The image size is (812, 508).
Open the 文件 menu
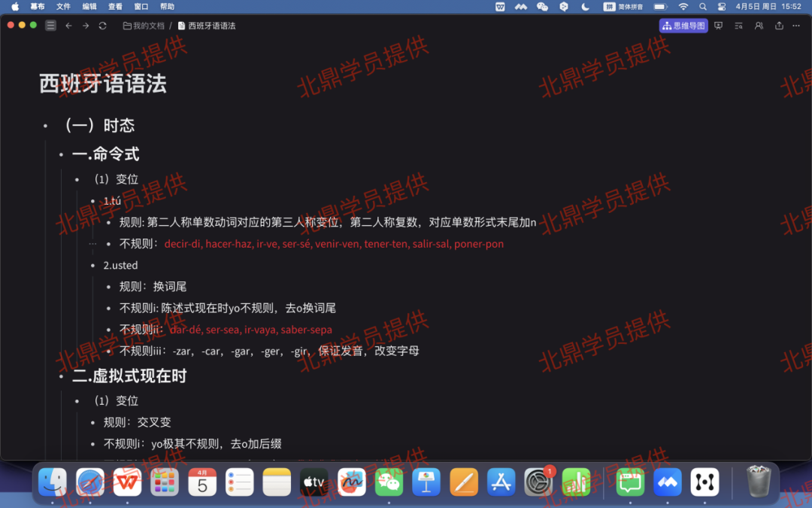coord(63,7)
